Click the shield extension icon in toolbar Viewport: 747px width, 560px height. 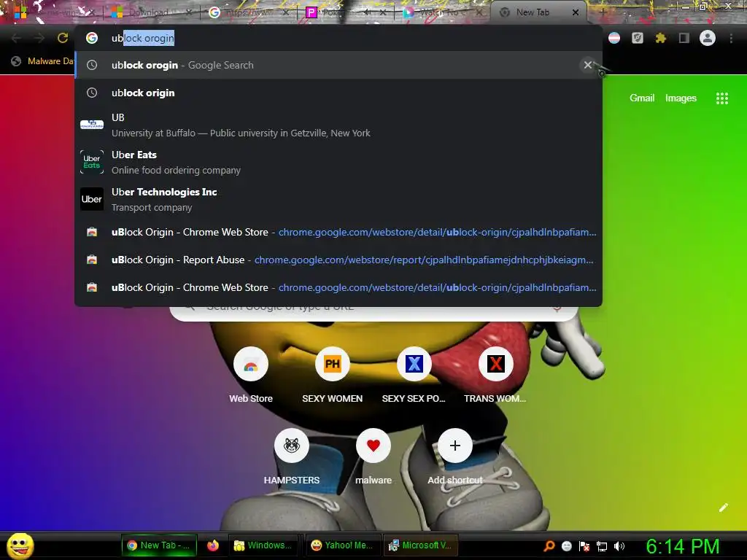point(638,38)
